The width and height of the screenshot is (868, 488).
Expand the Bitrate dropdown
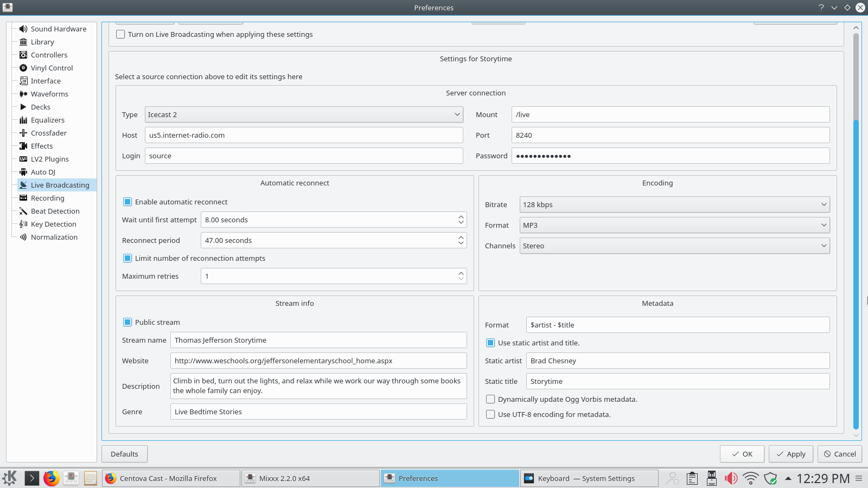674,204
